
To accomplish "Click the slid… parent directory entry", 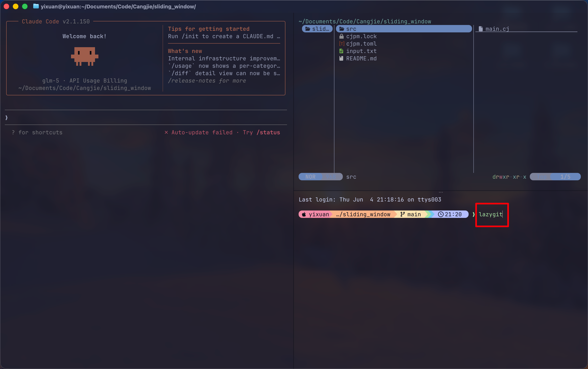I will (x=317, y=29).
